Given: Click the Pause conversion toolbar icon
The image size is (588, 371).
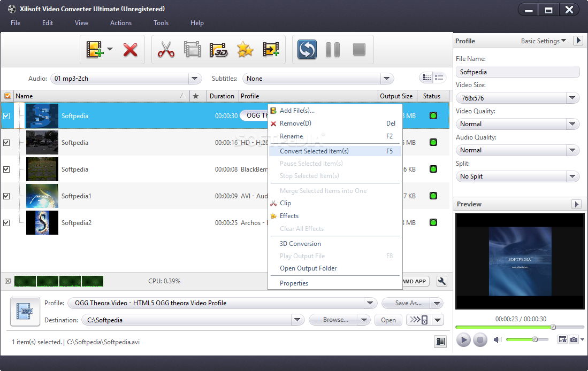Looking at the screenshot, I should (x=333, y=50).
